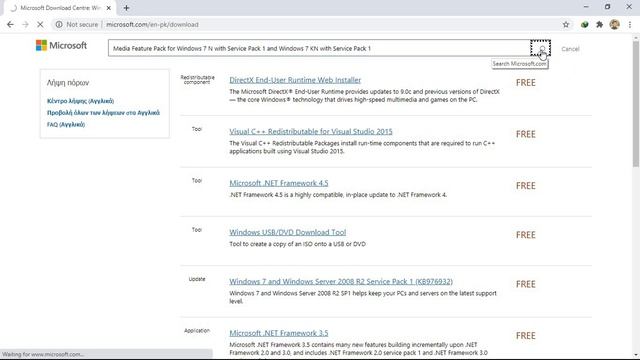The height and width of the screenshot is (360, 640).
Task: Click the Microsoft.com search input field
Action: click(319, 48)
